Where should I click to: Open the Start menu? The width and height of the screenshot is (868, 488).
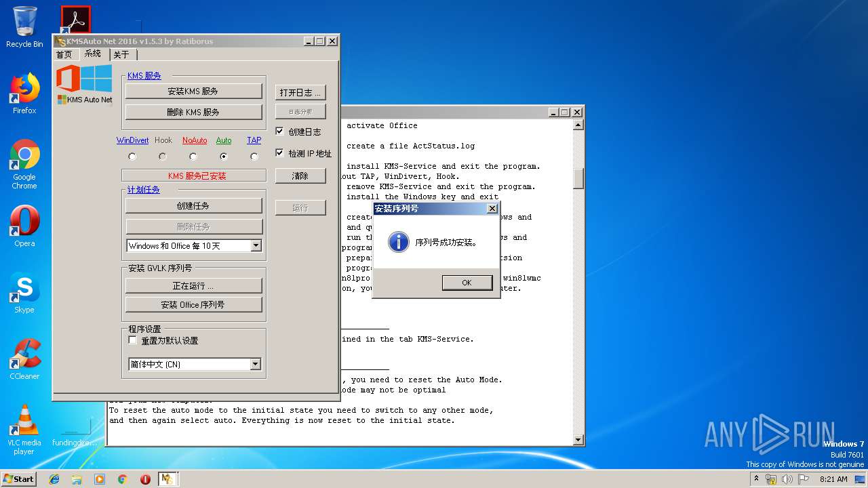19,479
